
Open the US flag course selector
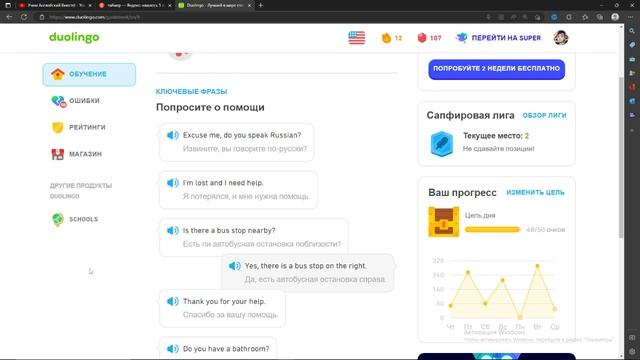(357, 38)
